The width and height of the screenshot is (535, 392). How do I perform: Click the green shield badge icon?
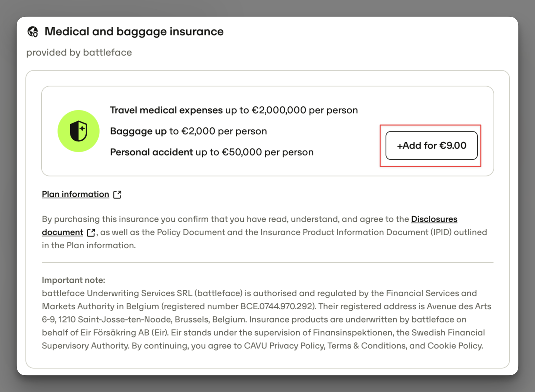[x=78, y=131]
